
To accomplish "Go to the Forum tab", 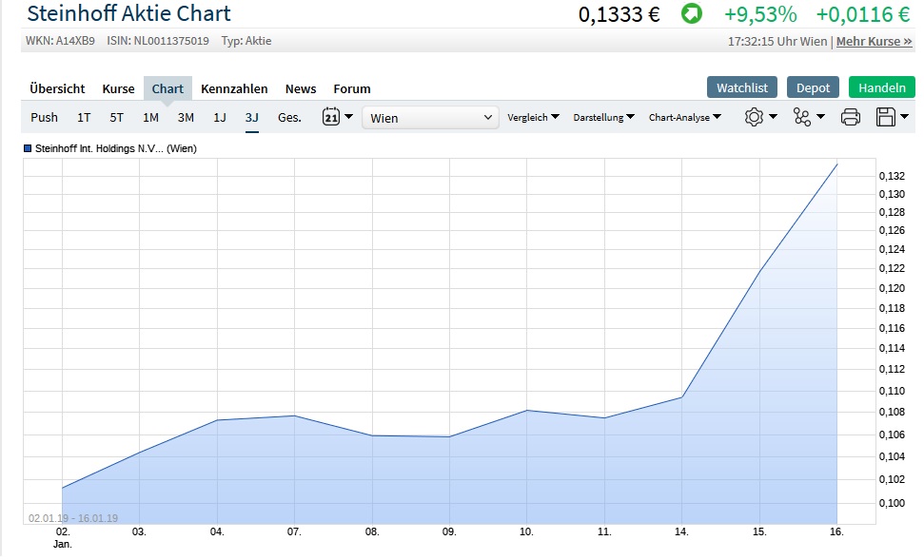I will tap(351, 87).
